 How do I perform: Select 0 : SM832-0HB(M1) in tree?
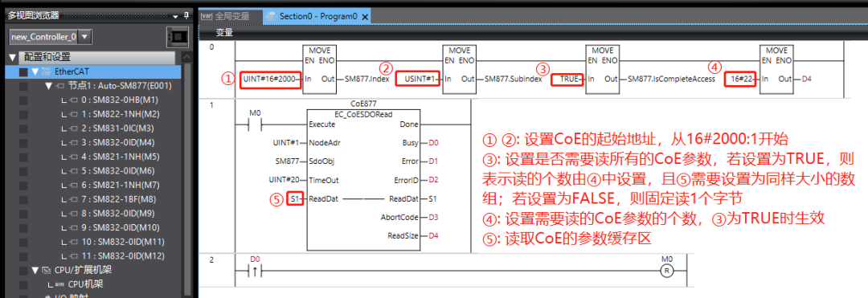click(119, 100)
